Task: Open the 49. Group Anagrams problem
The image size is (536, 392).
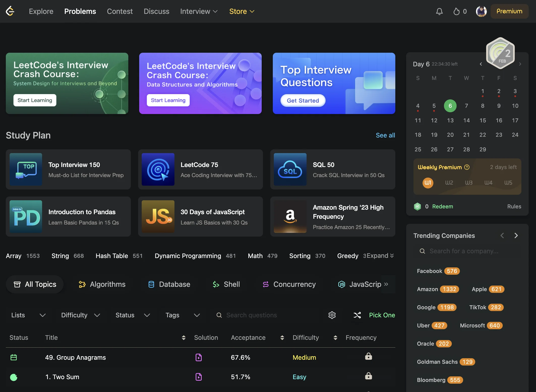Action: point(75,357)
